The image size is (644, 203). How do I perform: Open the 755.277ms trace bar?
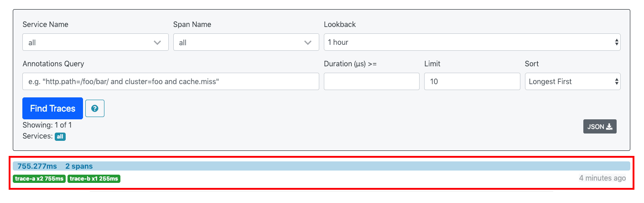pos(322,166)
